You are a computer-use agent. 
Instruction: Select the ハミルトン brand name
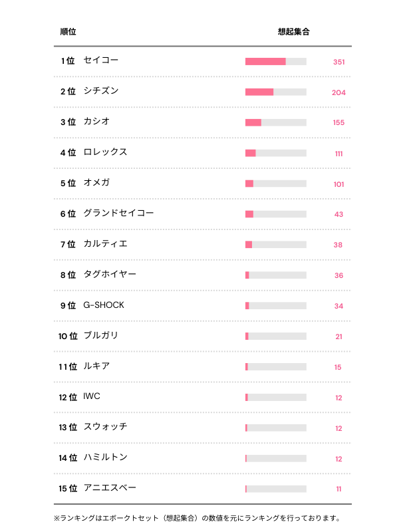[x=105, y=458]
